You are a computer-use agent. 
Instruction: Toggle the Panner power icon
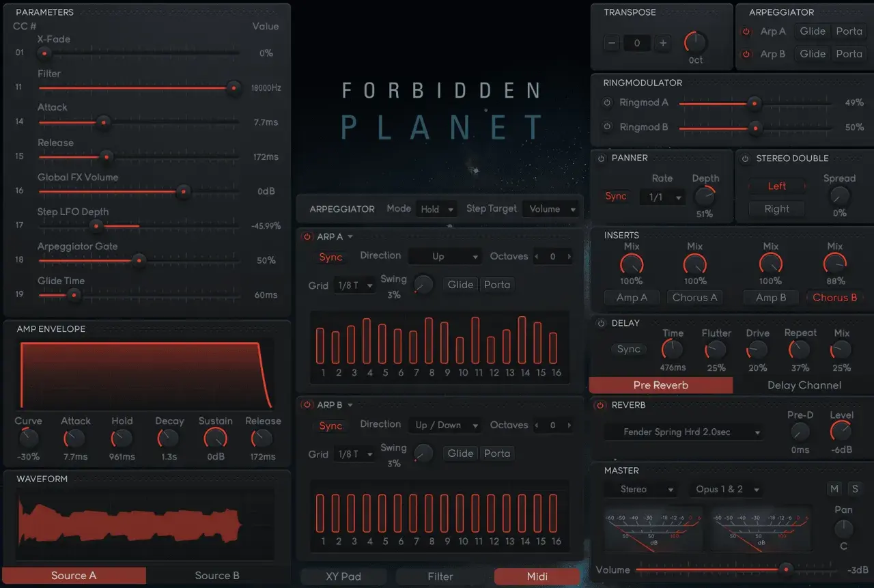[602, 158]
